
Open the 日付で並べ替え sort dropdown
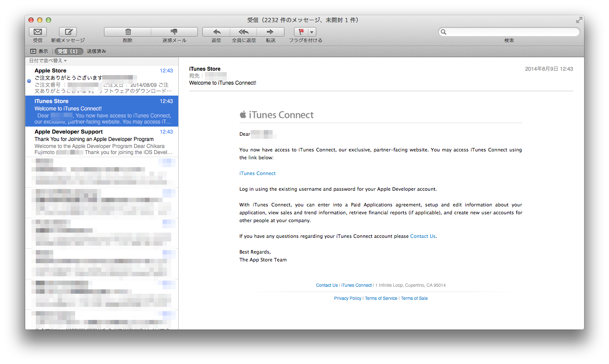tap(48, 61)
